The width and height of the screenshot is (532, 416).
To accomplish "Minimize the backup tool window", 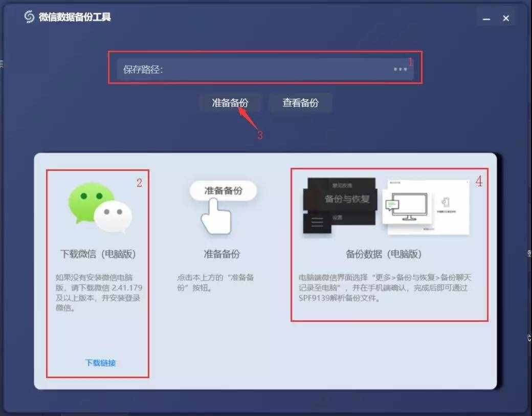I will coord(486,18).
